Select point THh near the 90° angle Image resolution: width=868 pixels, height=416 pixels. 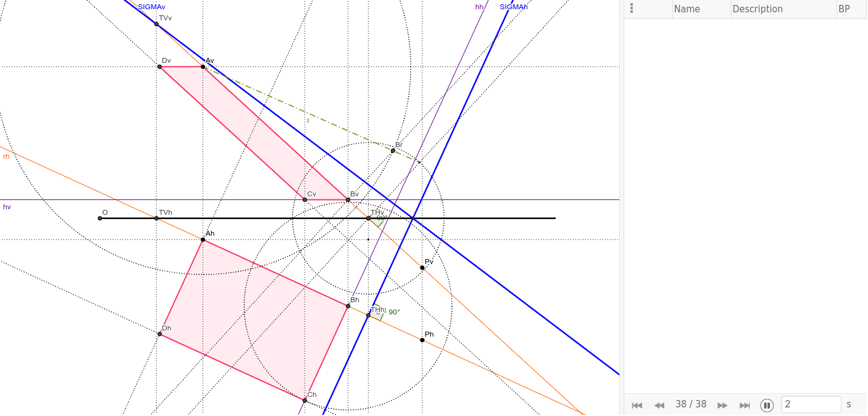(368, 315)
